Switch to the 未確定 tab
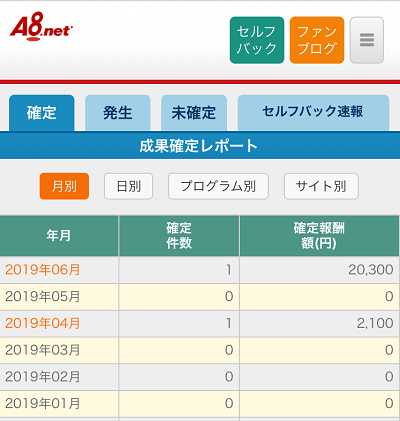Screen dimensions: 400x421 pos(194,113)
